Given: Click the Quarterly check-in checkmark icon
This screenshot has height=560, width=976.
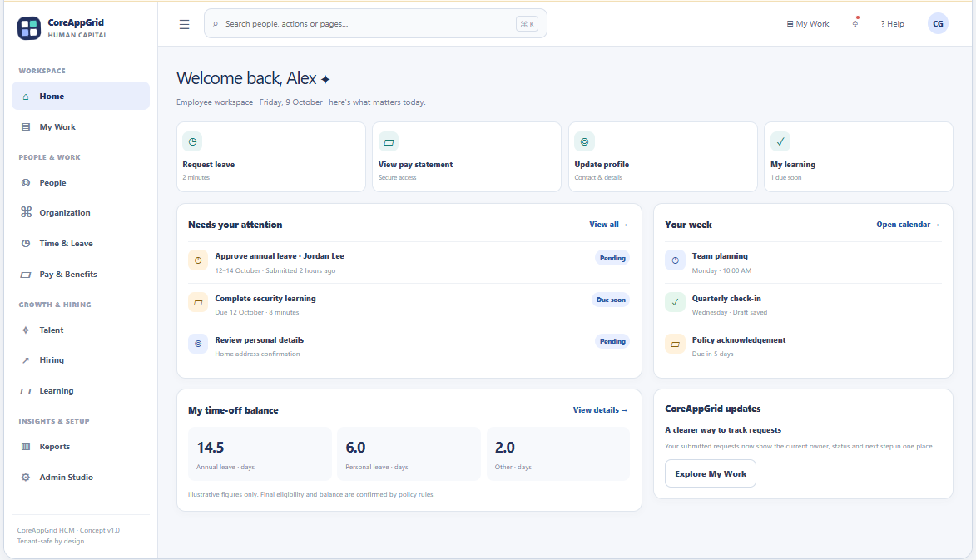Looking at the screenshot, I should click(x=675, y=302).
